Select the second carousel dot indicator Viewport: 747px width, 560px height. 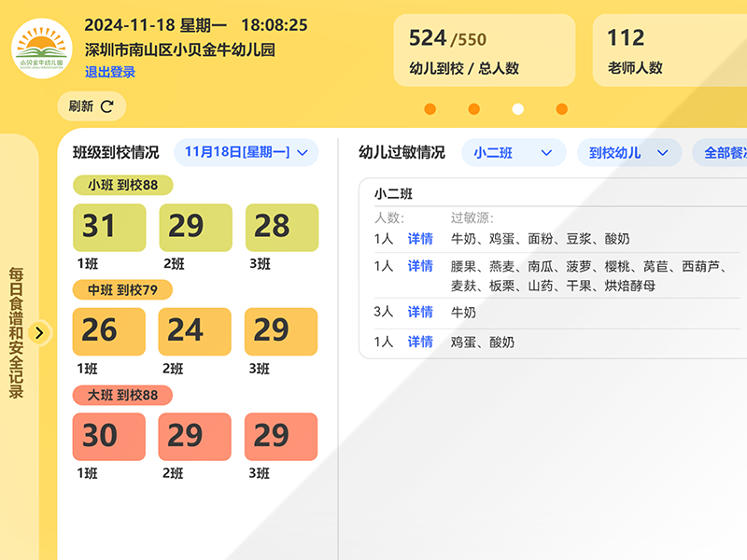point(473,109)
